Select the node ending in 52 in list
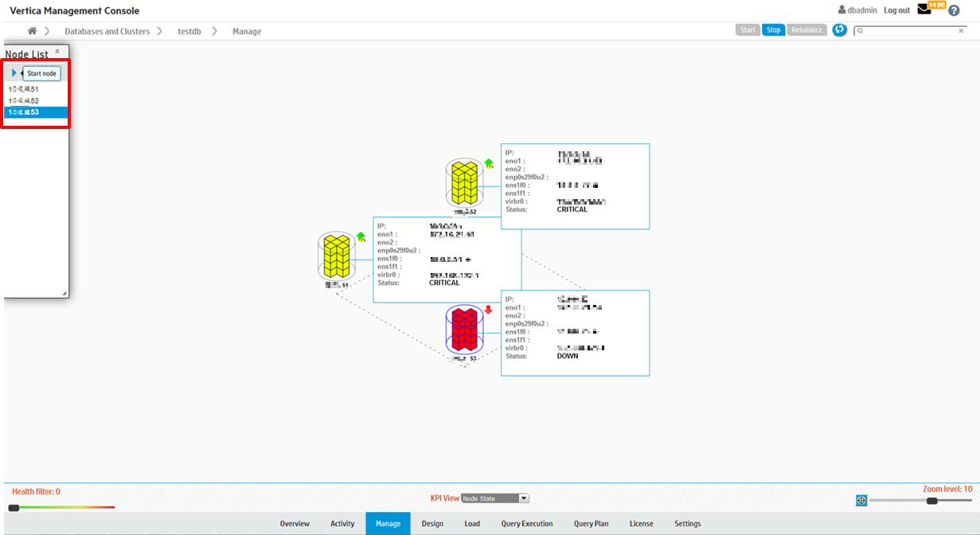The width and height of the screenshot is (980, 535). 24,101
